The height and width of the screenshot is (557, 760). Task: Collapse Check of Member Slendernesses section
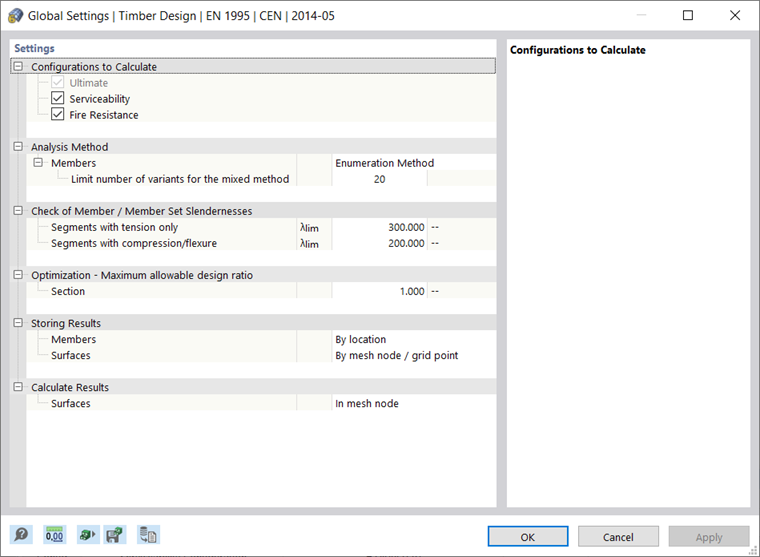pyautogui.click(x=18, y=210)
